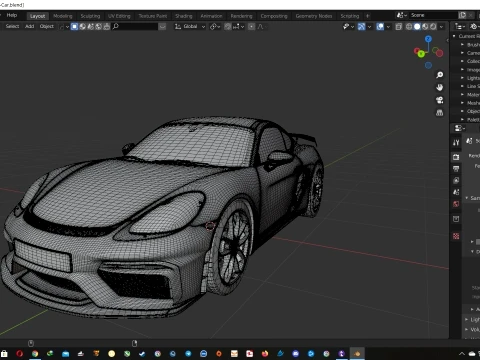
Task: Toggle the camera view gizmo
Action: click(440, 100)
